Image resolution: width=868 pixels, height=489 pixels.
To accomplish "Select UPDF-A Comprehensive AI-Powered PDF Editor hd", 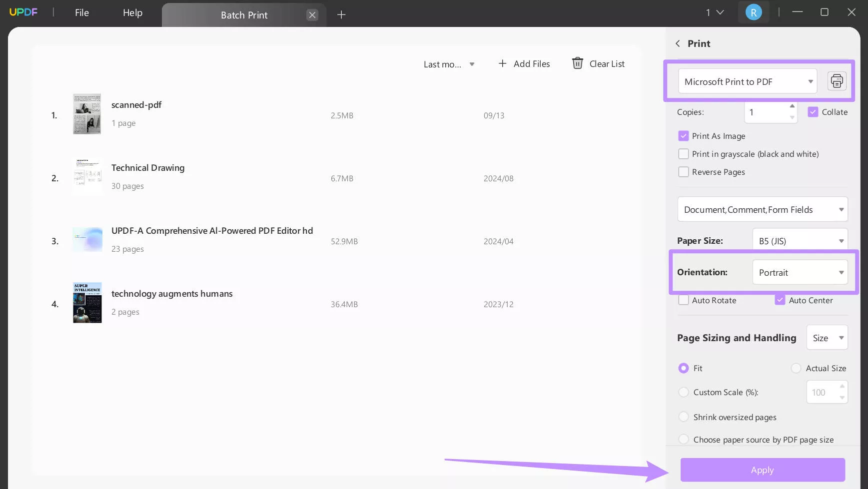I will (x=212, y=231).
